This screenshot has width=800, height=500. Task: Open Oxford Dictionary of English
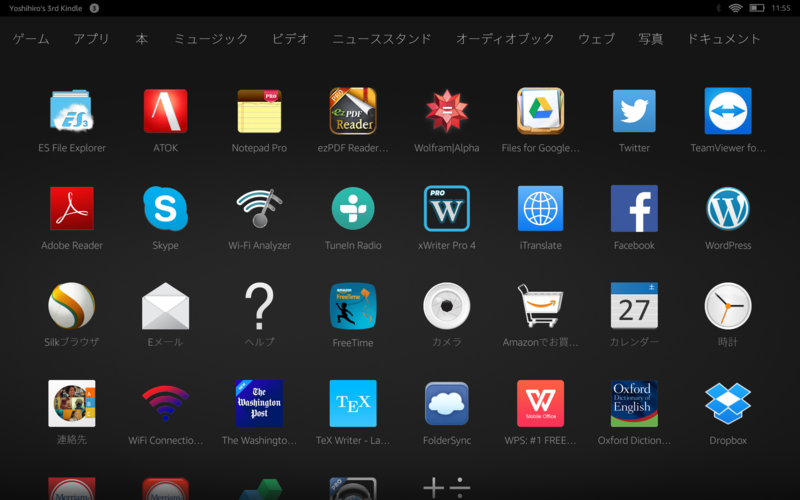(x=634, y=403)
